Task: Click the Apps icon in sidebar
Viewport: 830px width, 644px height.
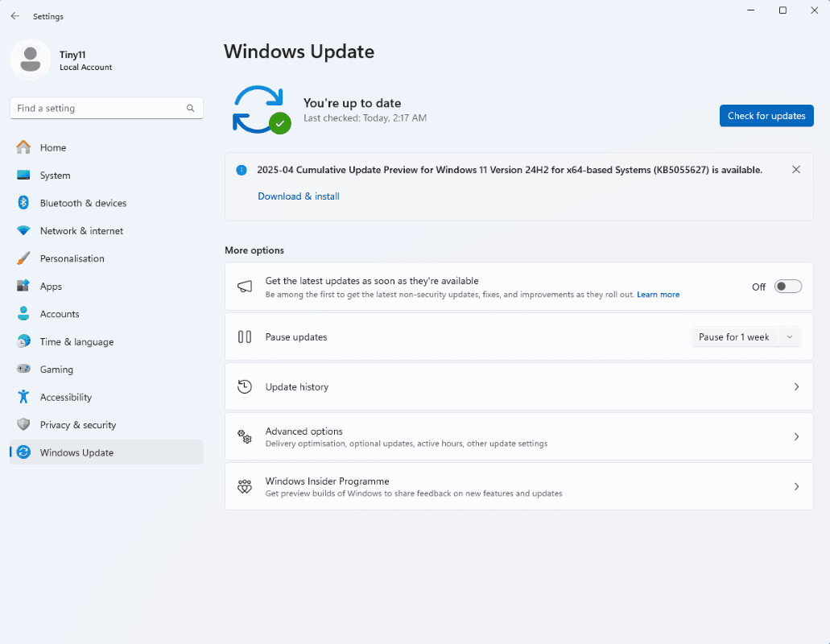Action: (23, 286)
